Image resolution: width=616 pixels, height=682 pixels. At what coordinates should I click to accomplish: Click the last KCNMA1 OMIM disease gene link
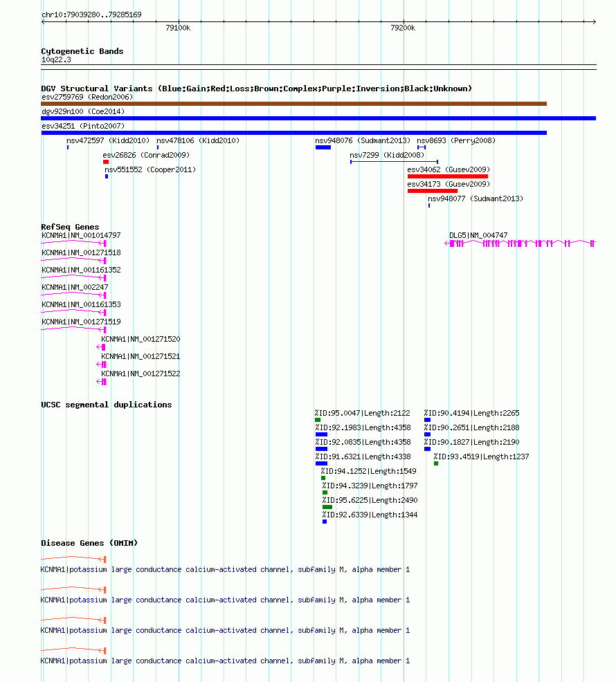coord(225,661)
